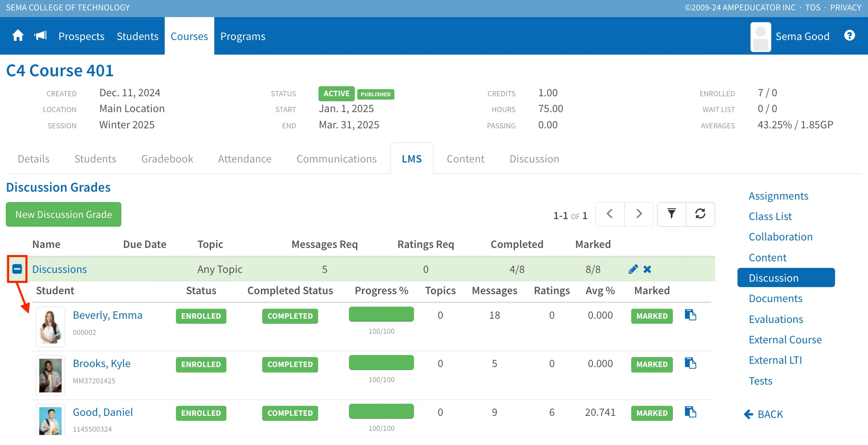868x445 pixels.
Task: Click the Sema Good profile avatar
Action: coord(760,37)
